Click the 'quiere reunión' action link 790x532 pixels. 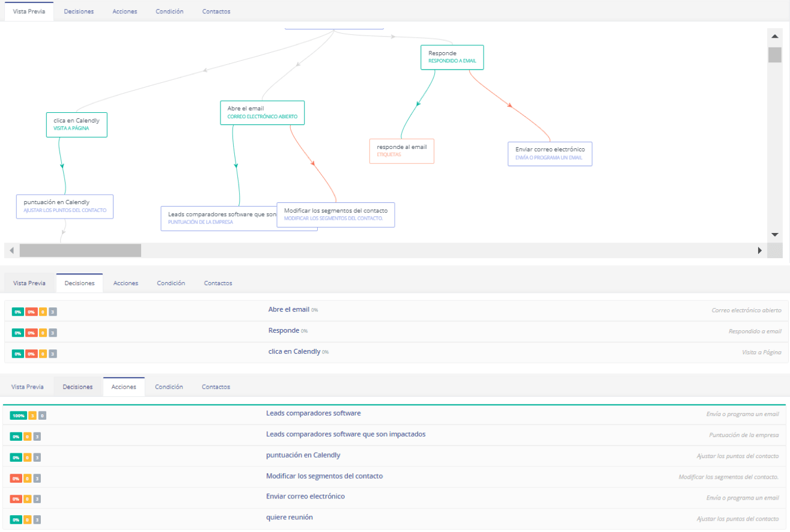pyautogui.click(x=289, y=518)
